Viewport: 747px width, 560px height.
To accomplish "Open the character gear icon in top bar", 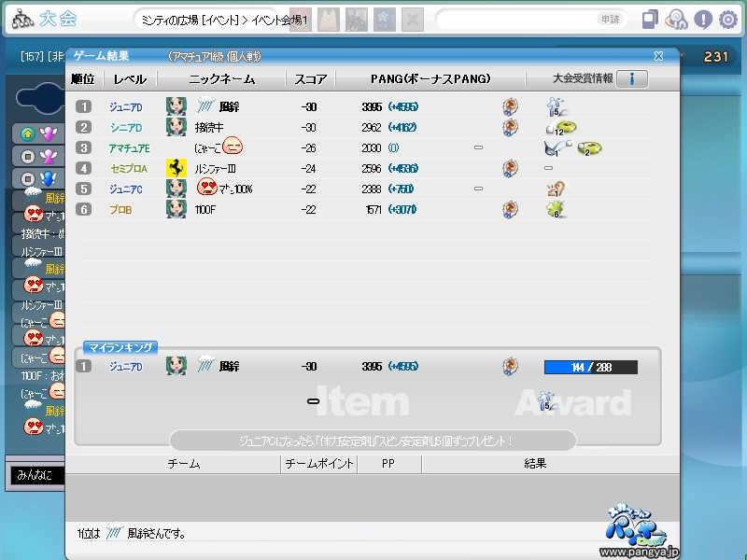I will (x=678, y=19).
